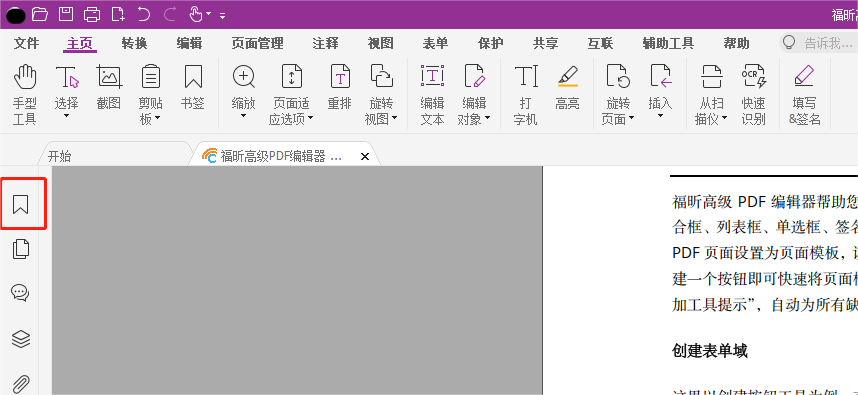Run 快速识别 quick OCR
Screen dimensions: 858x395
[x=753, y=95]
